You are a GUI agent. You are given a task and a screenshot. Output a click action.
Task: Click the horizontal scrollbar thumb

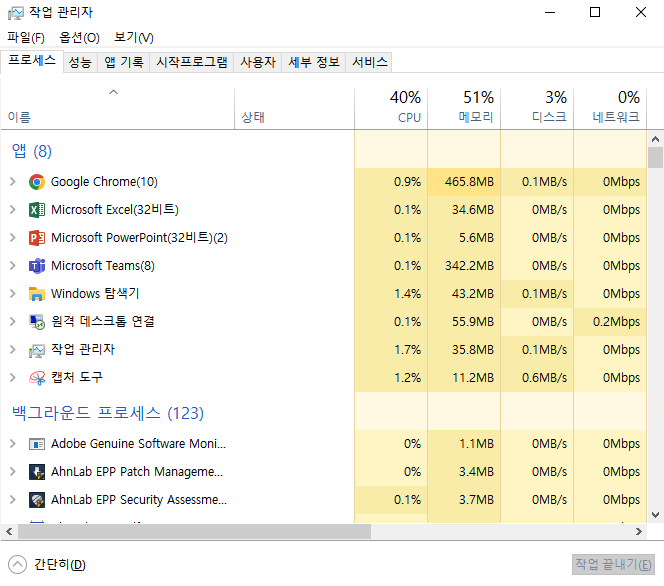194,531
